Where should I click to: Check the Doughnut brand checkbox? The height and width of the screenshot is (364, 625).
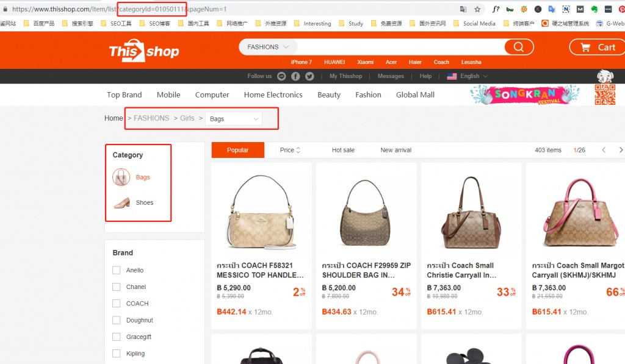click(x=117, y=320)
